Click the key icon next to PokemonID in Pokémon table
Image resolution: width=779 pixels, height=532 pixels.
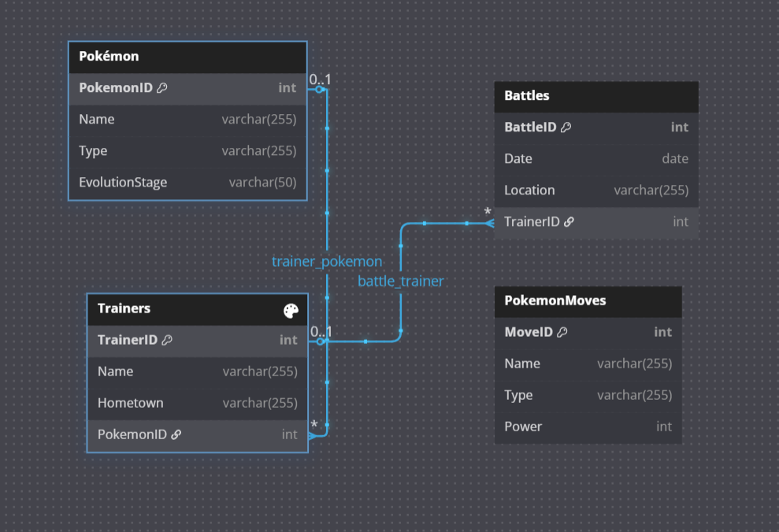click(162, 88)
